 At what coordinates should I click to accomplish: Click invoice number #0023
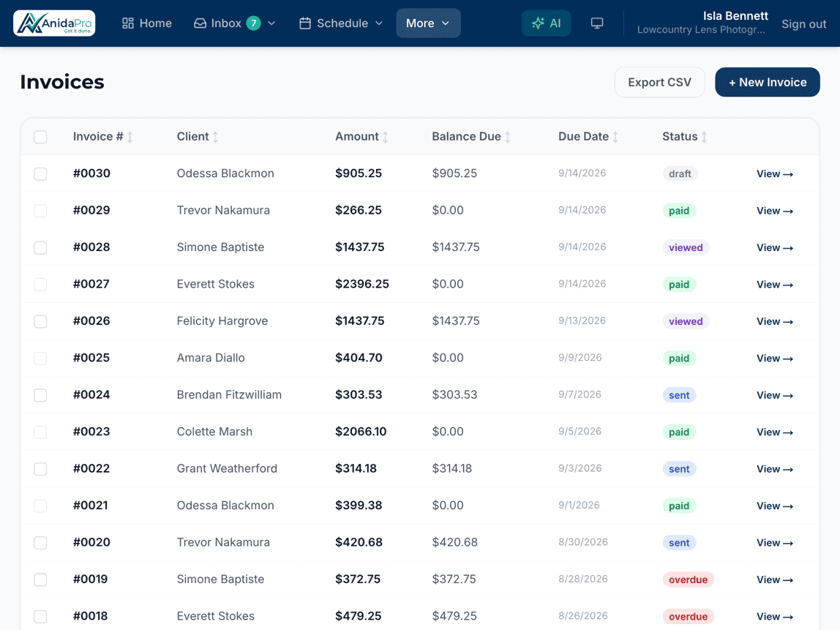click(x=91, y=432)
